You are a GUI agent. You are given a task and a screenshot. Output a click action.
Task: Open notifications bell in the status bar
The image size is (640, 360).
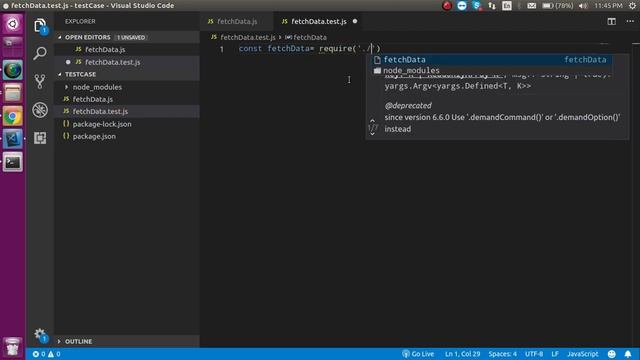(x=628, y=354)
